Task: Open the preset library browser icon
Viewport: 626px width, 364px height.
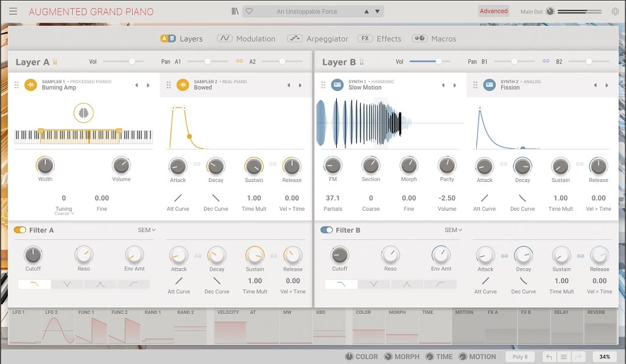Action: [235, 11]
